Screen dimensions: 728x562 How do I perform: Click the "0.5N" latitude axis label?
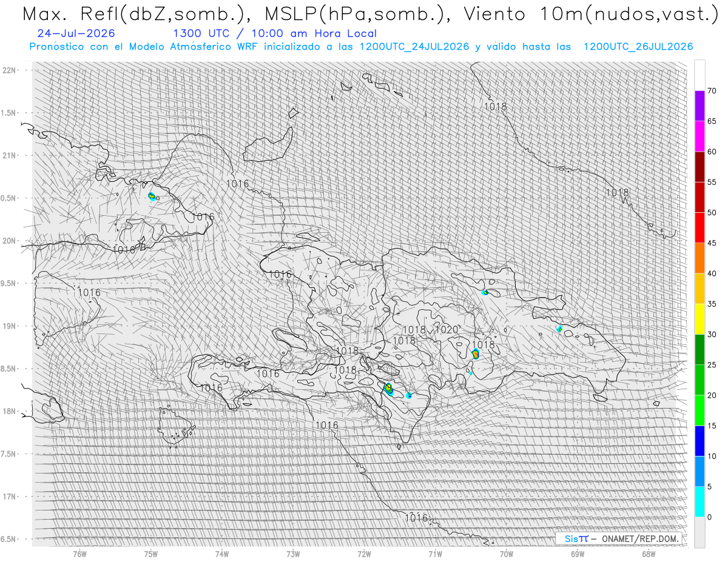coord(8,198)
